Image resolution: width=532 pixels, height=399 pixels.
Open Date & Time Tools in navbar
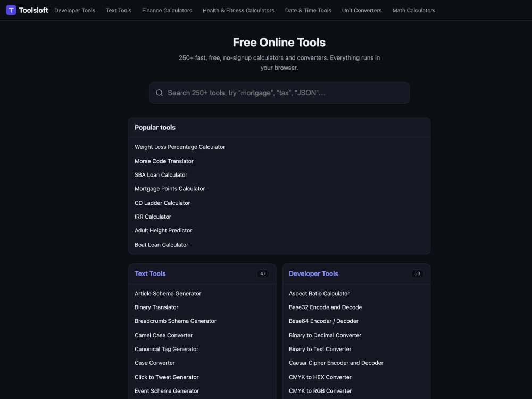(308, 11)
